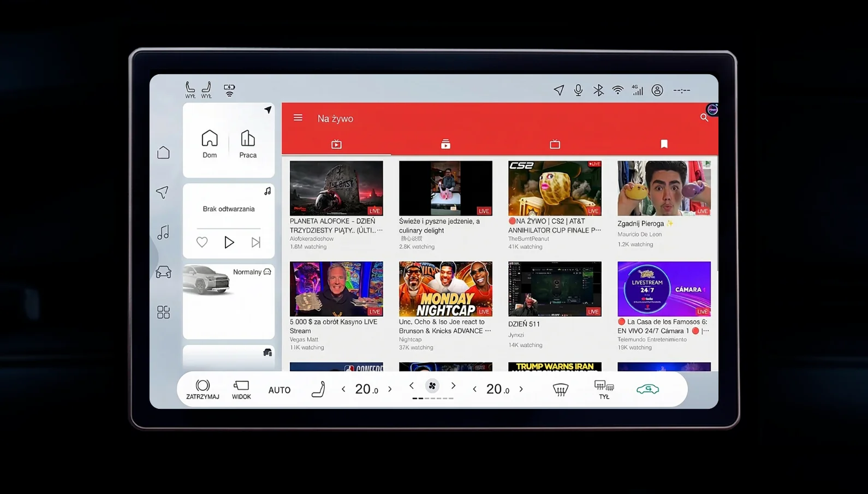Viewport: 868px width, 494px height.
Task: Like the track with the heart icon
Action: point(202,242)
